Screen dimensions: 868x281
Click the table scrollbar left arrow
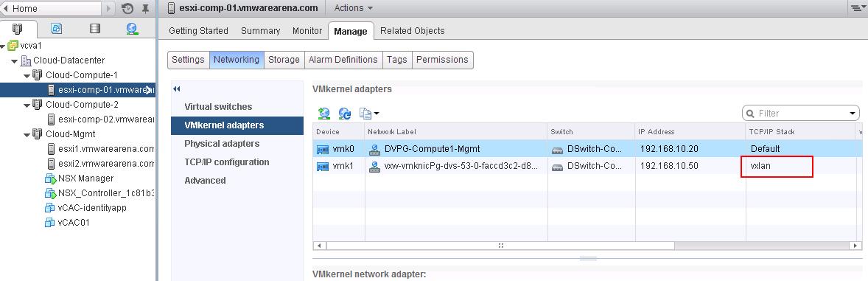(x=318, y=245)
